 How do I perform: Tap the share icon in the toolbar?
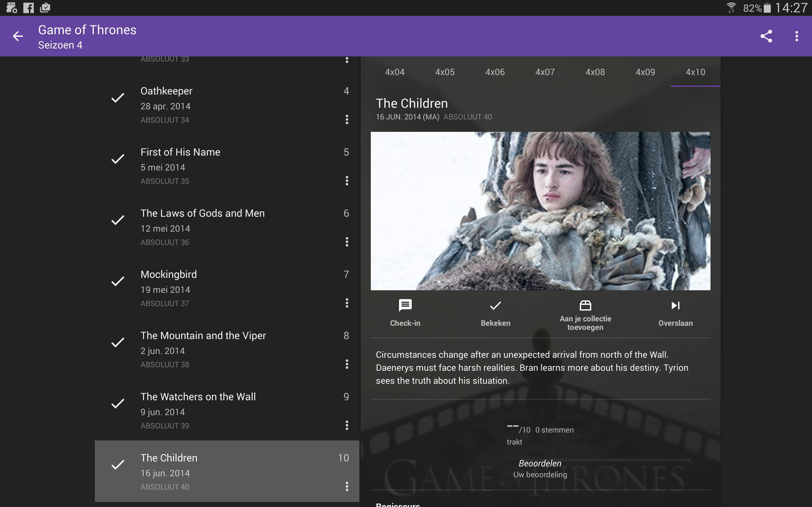coord(766,36)
